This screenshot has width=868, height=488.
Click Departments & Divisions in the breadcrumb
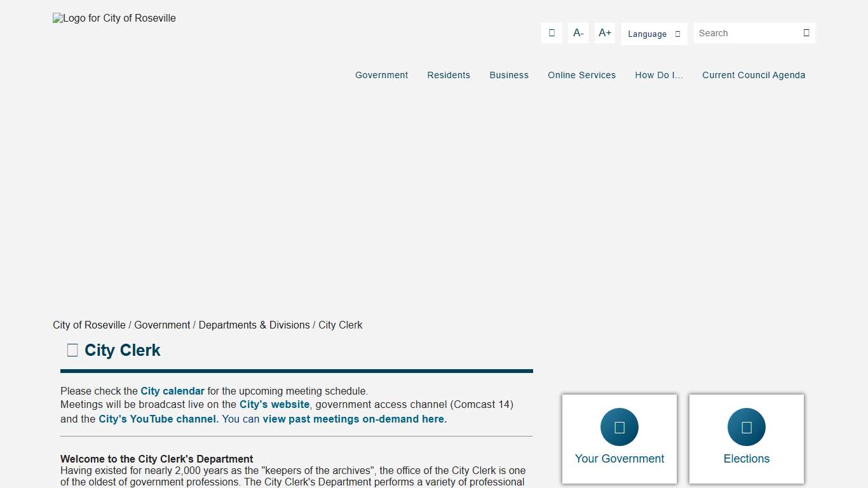click(254, 325)
